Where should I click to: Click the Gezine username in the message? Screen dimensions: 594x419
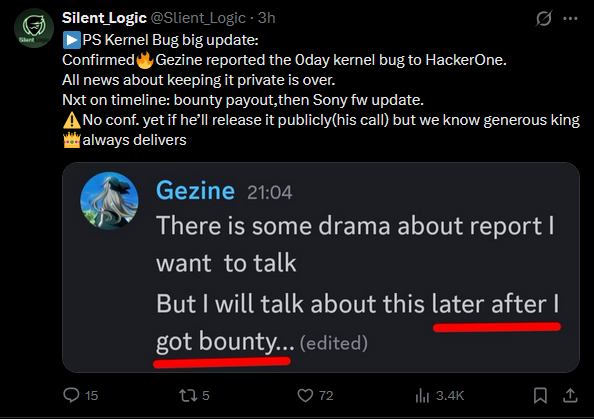click(x=195, y=190)
